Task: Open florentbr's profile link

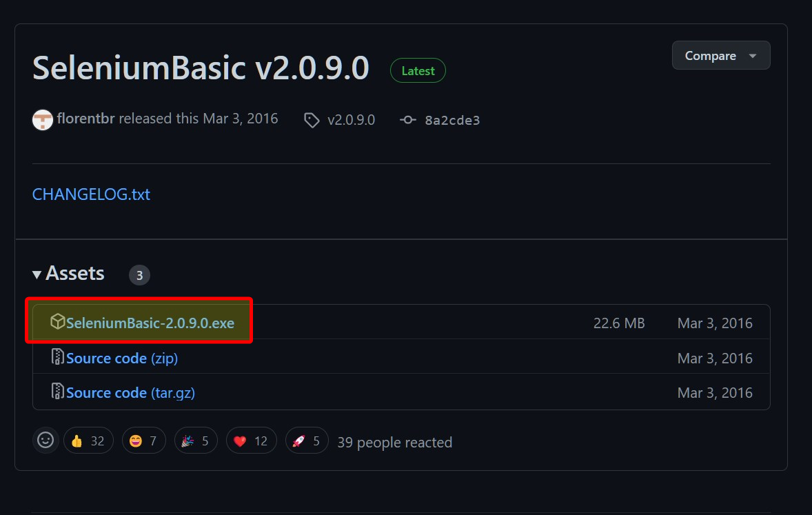Action: pos(85,119)
